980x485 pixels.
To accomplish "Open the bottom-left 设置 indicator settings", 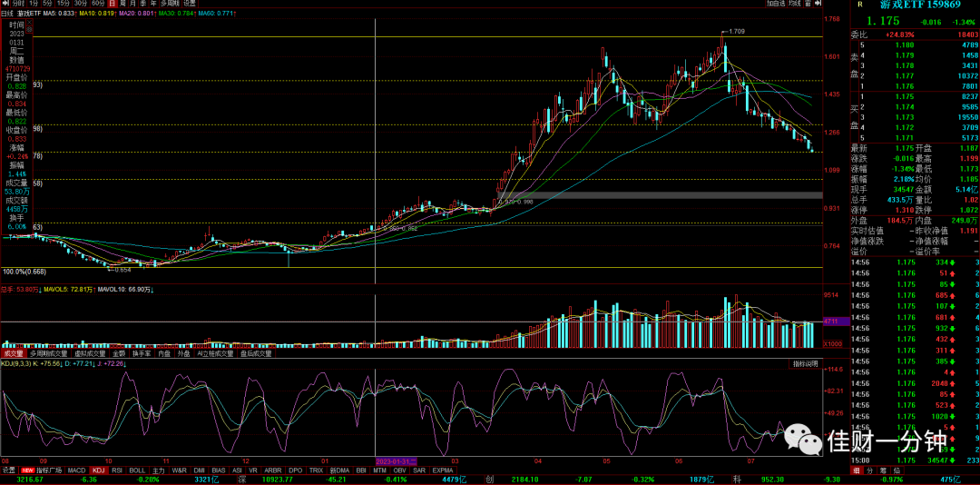I will [x=9, y=470].
